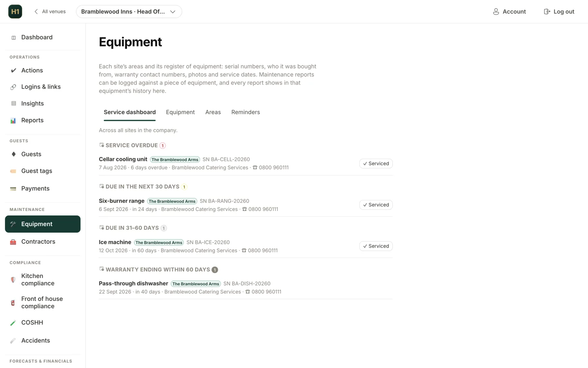The width and height of the screenshot is (588, 368).
Task: Click the COSHH test tube icon
Action: point(13,323)
